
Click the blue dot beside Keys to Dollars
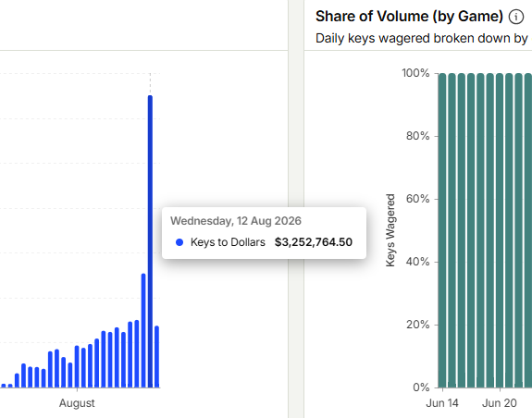(179, 242)
